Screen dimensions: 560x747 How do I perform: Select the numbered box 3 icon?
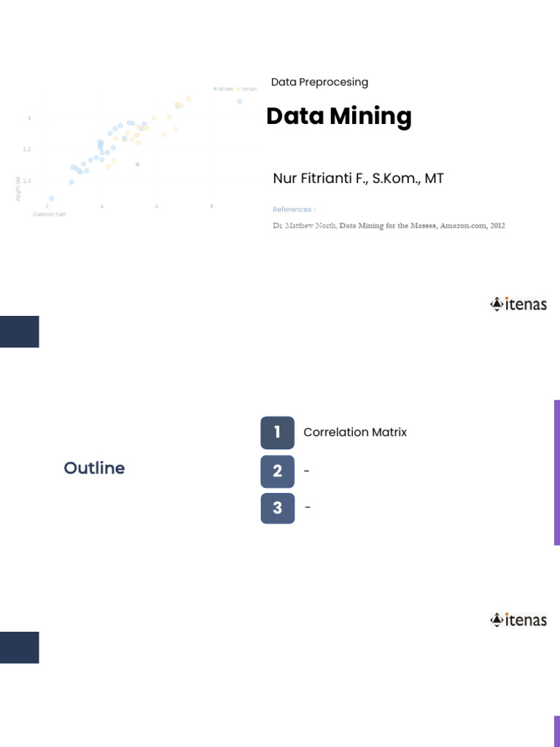click(x=277, y=508)
